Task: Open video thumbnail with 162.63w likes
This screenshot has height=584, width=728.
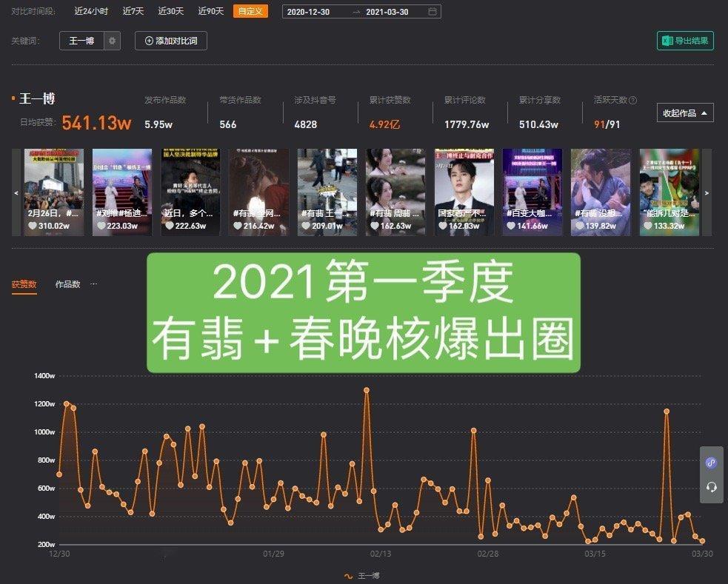Action: click(x=395, y=192)
